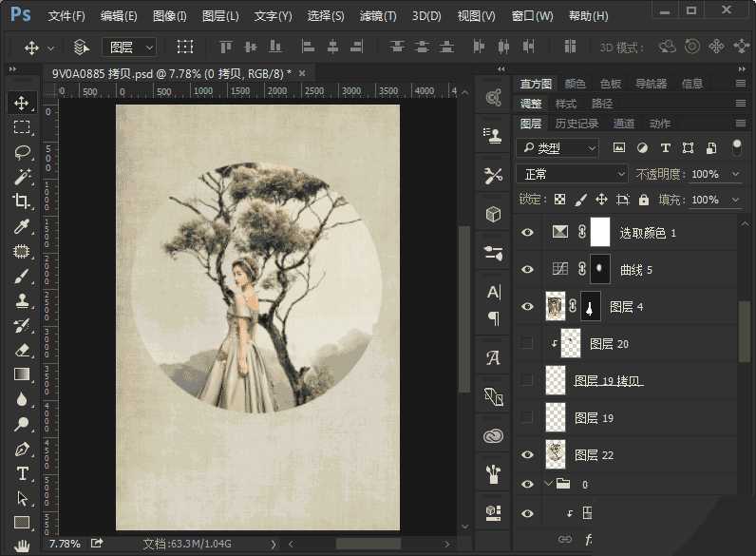The width and height of the screenshot is (756, 556).
Task: Select the horizontal Type tool
Action: [x=22, y=473]
